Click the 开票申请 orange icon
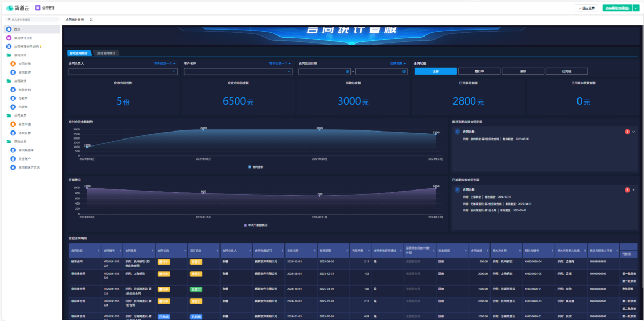Image resolution: width=644 pixels, height=321 pixels. coord(13,124)
